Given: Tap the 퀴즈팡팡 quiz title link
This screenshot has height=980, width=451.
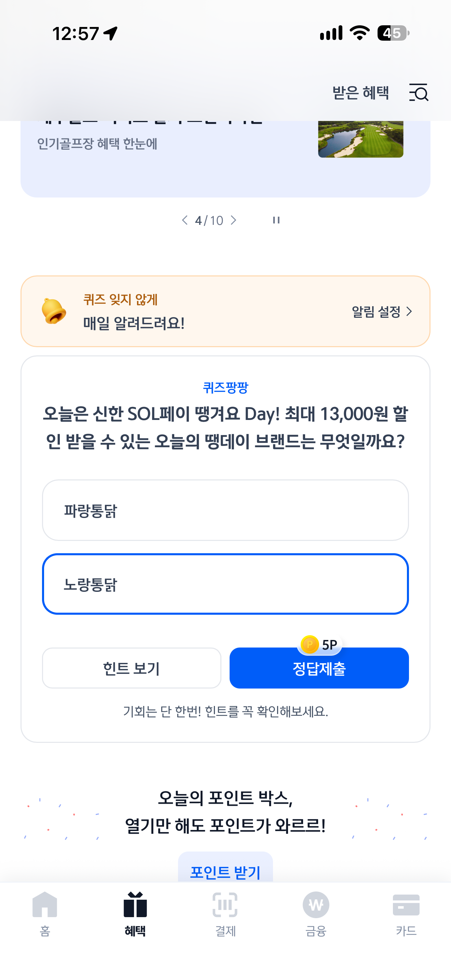Looking at the screenshot, I should pos(225,387).
